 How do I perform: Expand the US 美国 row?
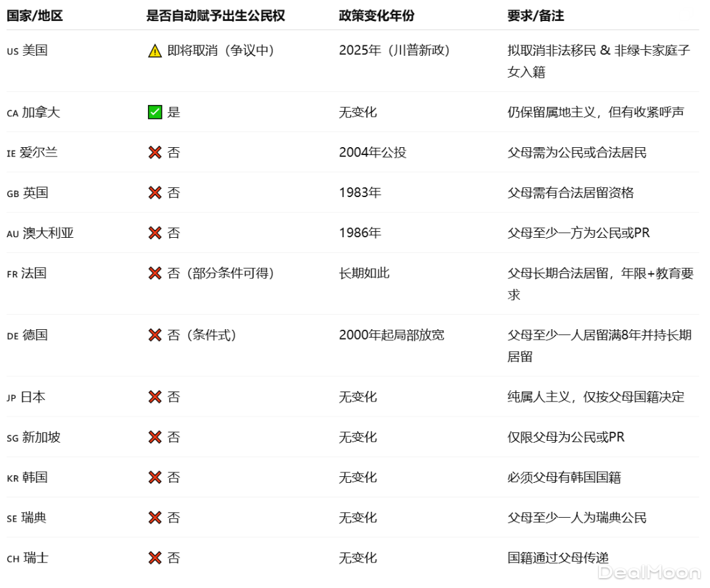coord(26,51)
